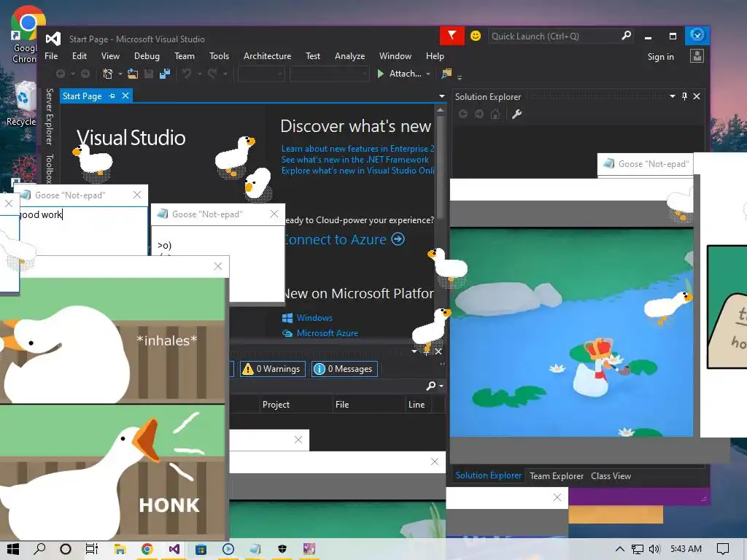The height and width of the screenshot is (560, 747).
Task: Open the error list search options dropdown
Action: tap(441, 386)
